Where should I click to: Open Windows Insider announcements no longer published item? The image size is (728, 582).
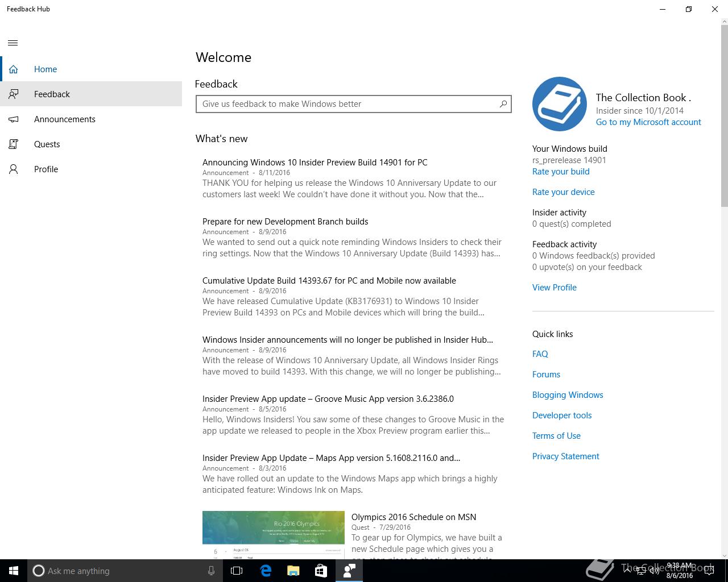point(348,340)
